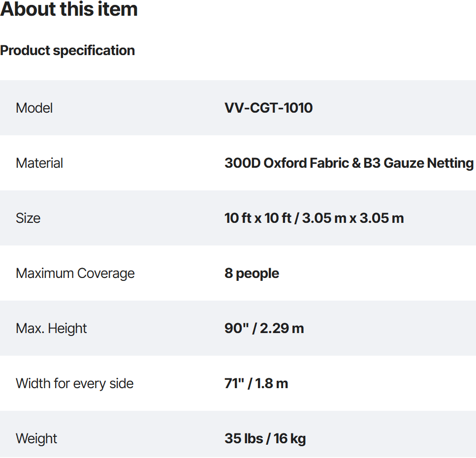
Task: Click the 'Product specification' subheading
Action: pyautogui.click(x=67, y=51)
